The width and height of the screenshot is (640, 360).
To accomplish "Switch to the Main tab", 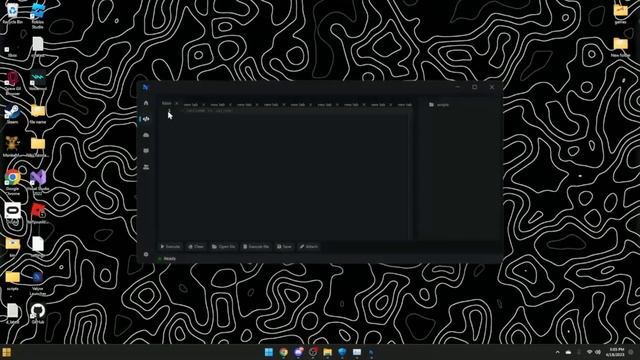I will coord(167,103).
